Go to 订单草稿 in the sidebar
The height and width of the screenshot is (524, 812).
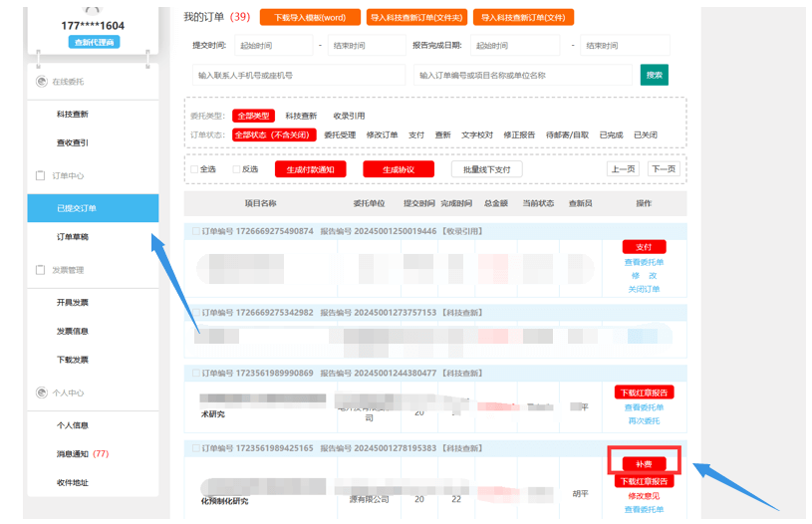[79, 237]
